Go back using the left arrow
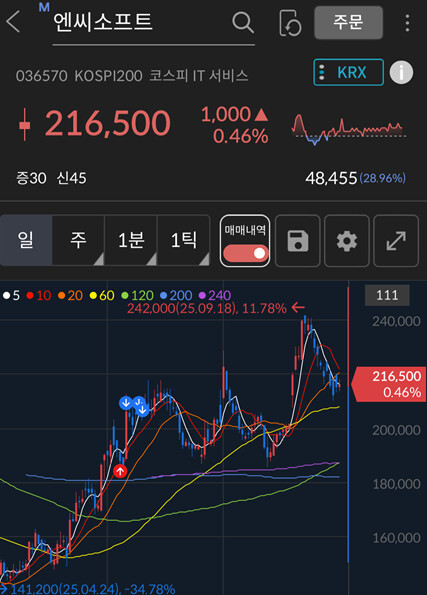 (13, 22)
